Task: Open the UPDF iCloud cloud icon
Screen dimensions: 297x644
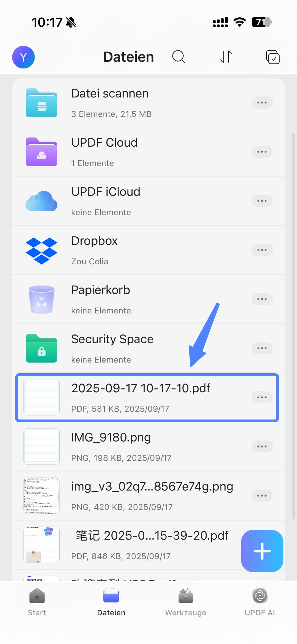Action: click(x=42, y=201)
